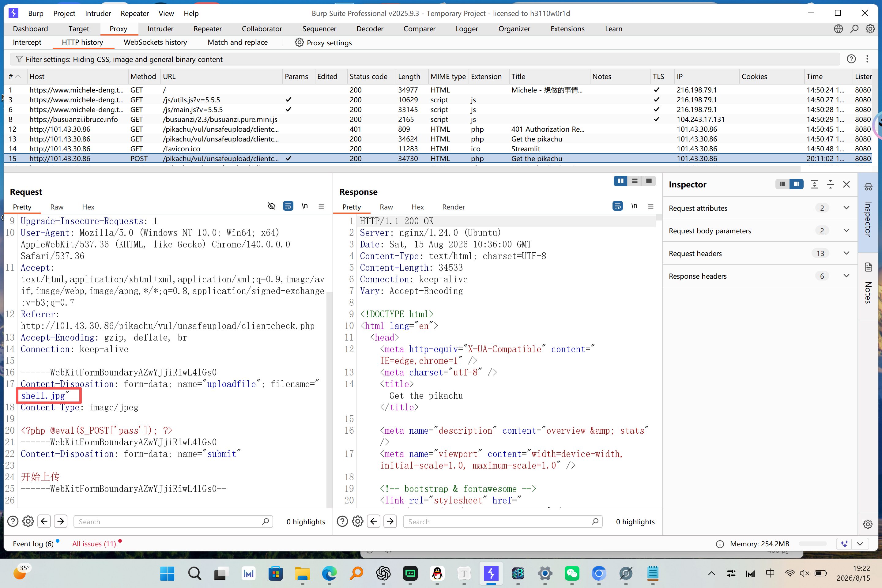Open the Request editor options menu
882x588 pixels.
pyautogui.click(x=321, y=206)
